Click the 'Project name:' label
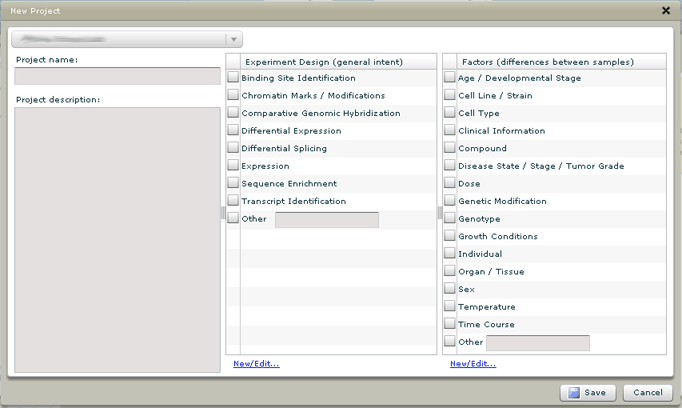The width and height of the screenshot is (682, 408). (x=47, y=60)
